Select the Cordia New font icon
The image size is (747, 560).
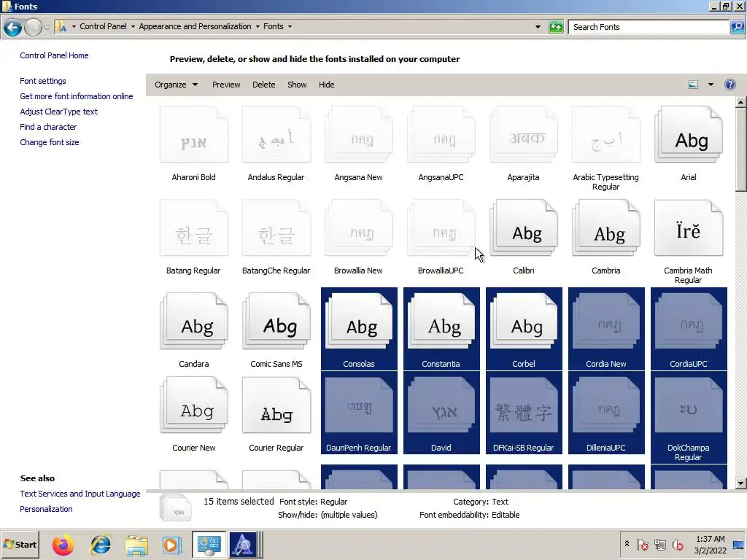point(606,322)
